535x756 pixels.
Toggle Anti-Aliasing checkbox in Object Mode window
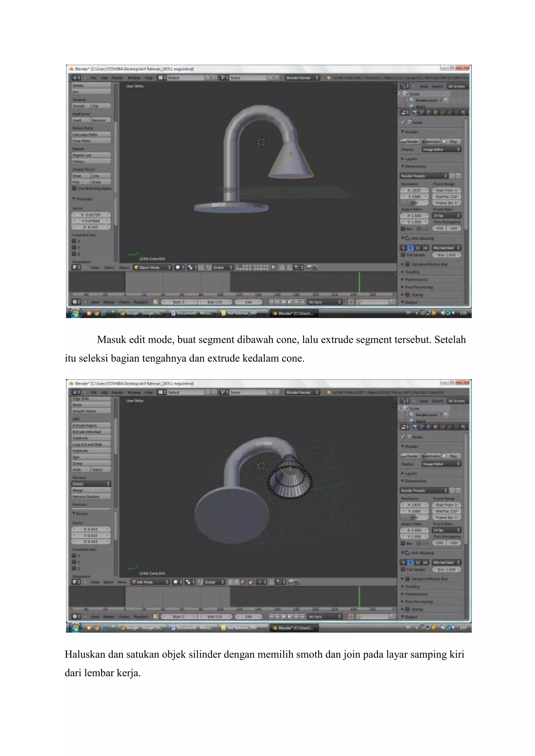408,238
